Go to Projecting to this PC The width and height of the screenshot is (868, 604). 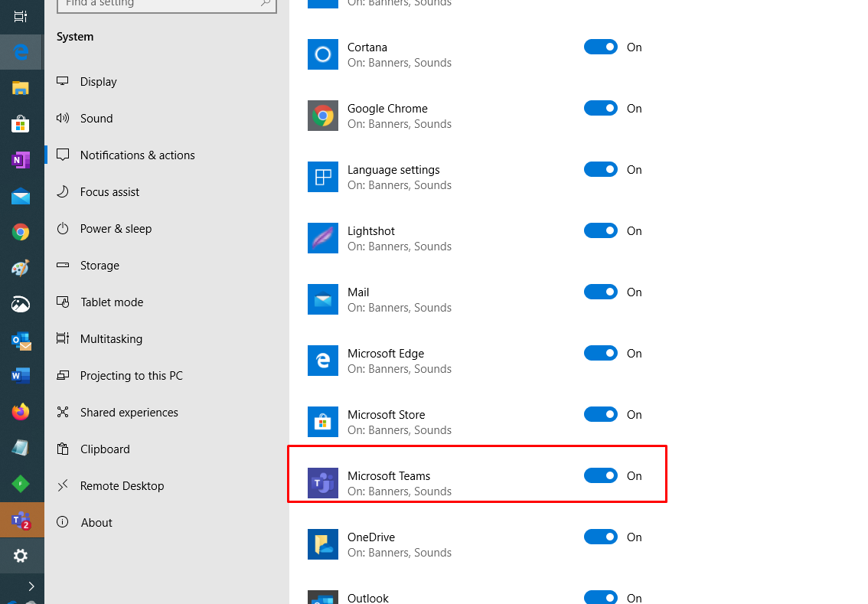pyautogui.click(x=167, y=375)
